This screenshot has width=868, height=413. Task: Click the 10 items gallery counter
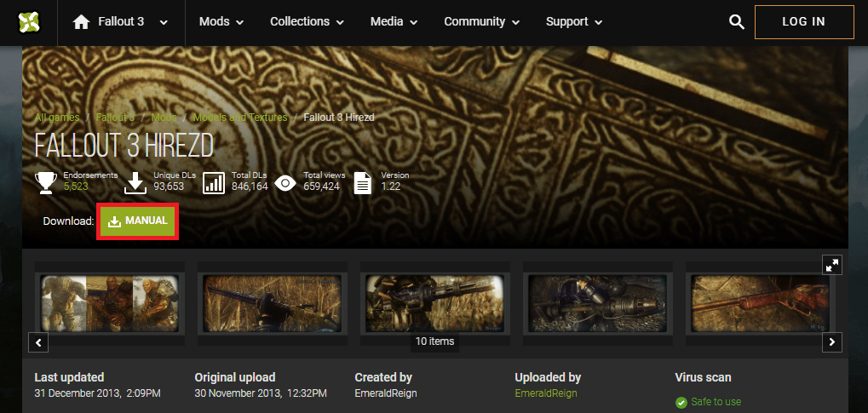tap(434, 341)
